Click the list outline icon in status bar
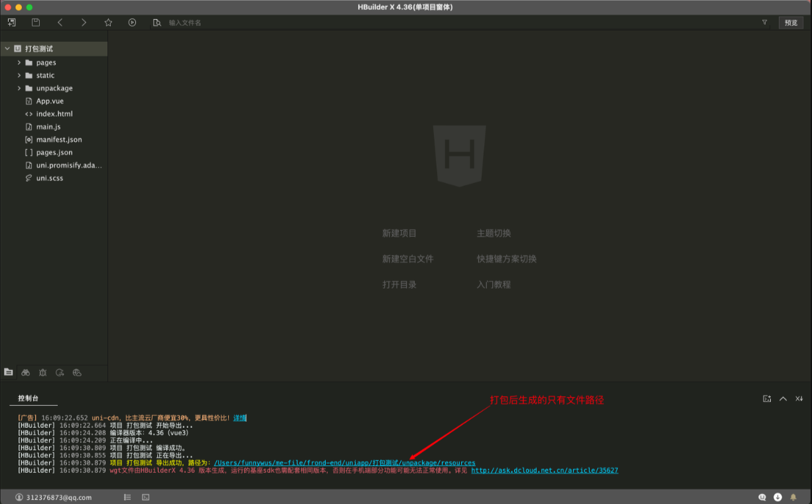812x504 pixels. pyautogui.click(x=127, y=497)
